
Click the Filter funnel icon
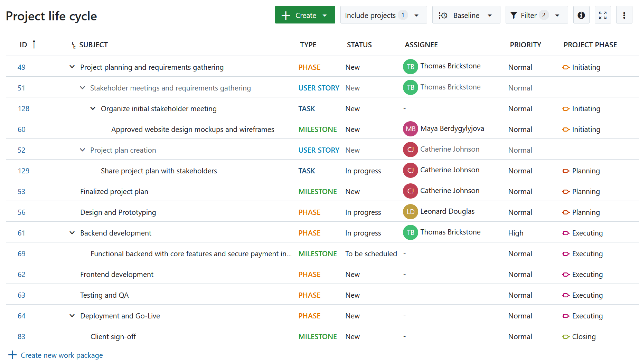click(514, 15)
